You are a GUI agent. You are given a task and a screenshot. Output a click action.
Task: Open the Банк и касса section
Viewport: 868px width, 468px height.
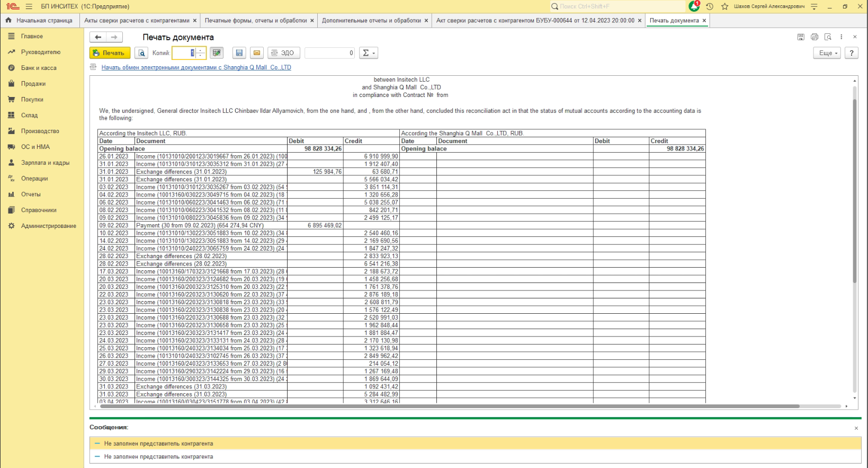[x=39, y=68]
